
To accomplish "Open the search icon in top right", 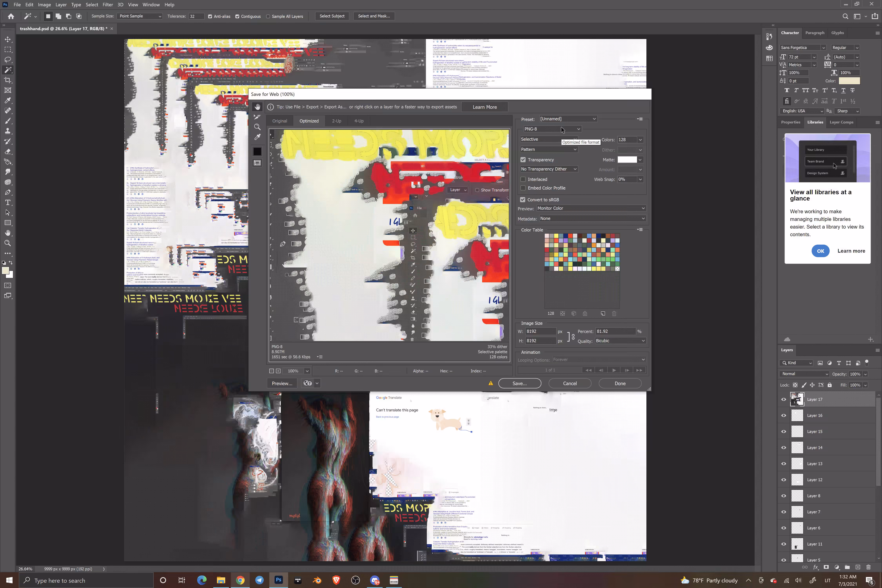I will pyautogui.click(x=845, y=16).
